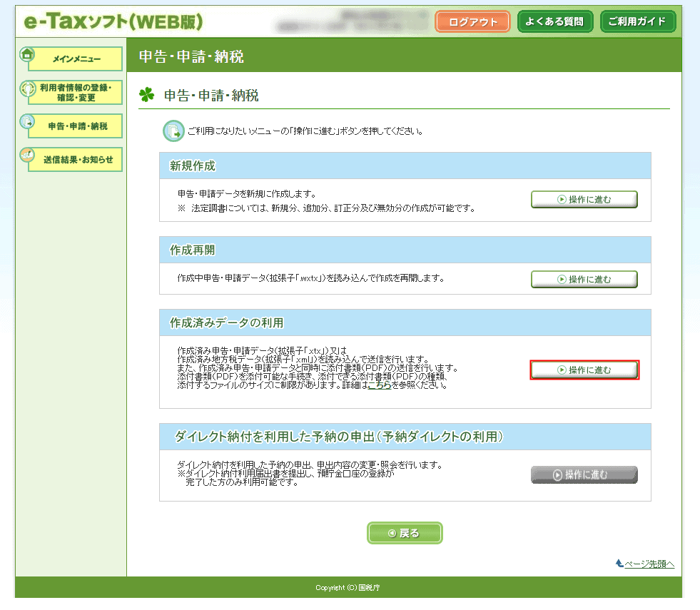Jump to ページ先頭へ link
The image size is (700, 610).
(x=649, y=564)
